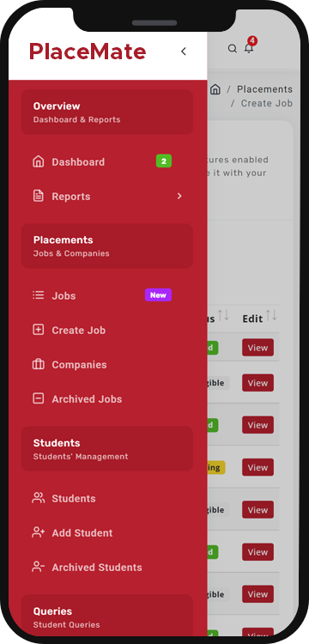This screenshot has height=644, width=309.
Task: Select the Placements section header
Action: pyautogui.click(x=107, y=246)
